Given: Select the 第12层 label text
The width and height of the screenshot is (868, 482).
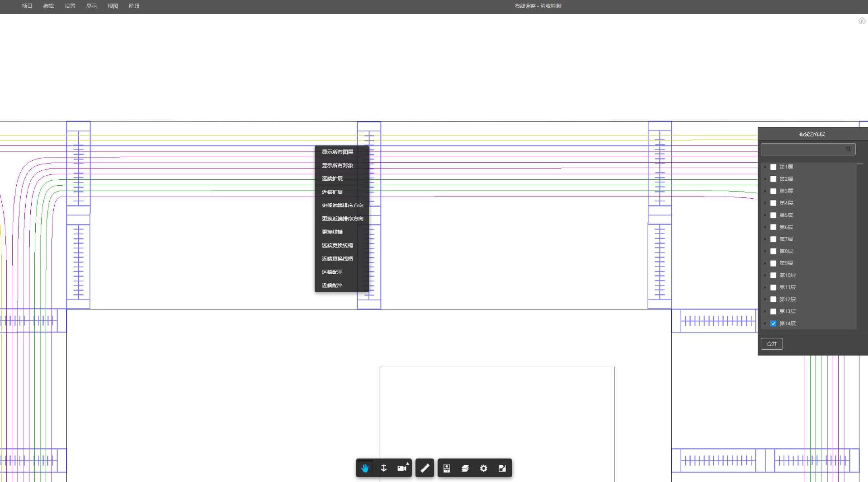Looking at the screenshot, I should click(x=788, y=299).
